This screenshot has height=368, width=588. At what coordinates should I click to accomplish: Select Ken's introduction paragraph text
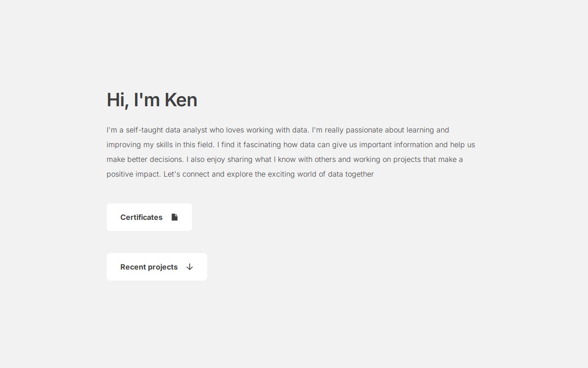pos(291,152)
